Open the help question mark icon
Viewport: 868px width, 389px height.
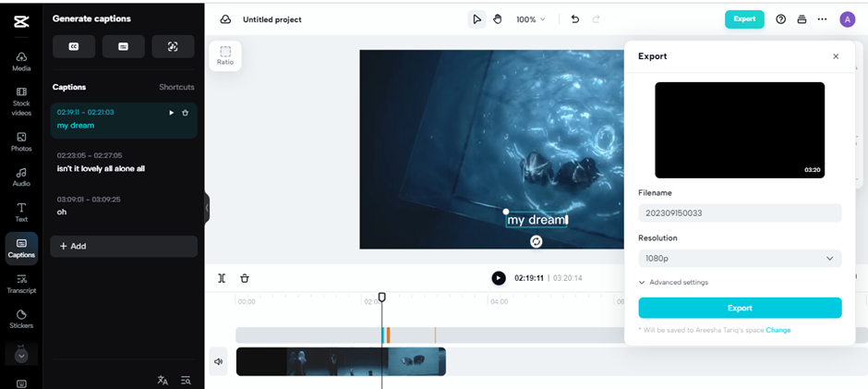click(x=780, y=19)
